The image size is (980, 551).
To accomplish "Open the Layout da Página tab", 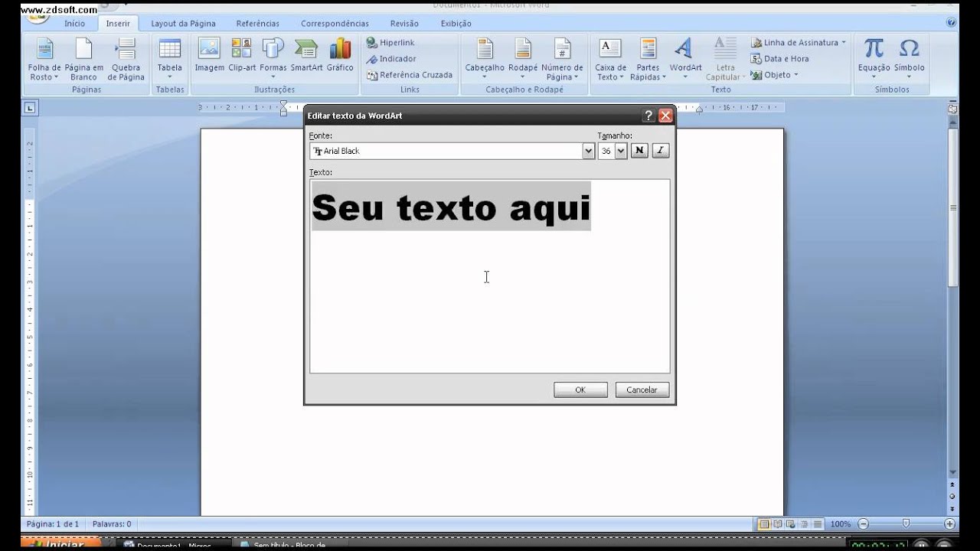I will coord(183,24).
